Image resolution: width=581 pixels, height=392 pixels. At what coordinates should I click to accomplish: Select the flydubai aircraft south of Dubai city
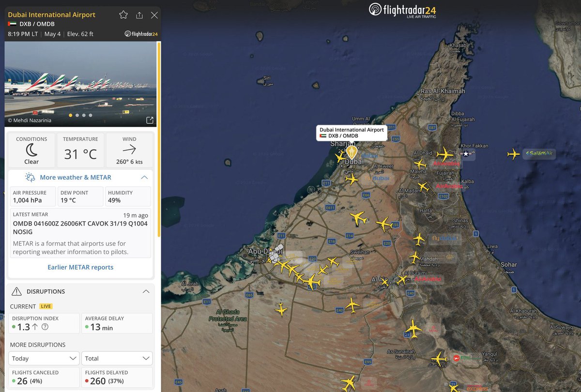pyautogui.click(x=352, y=180)
